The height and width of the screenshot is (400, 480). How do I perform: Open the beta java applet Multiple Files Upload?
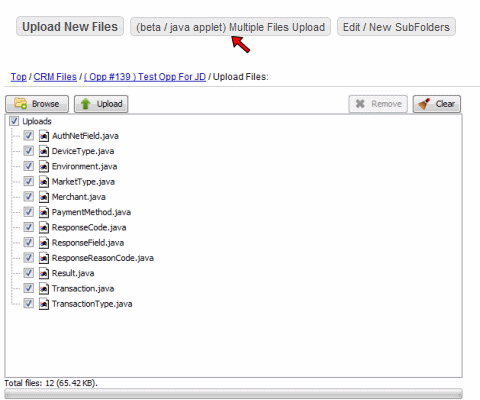[x=230, y=27]
